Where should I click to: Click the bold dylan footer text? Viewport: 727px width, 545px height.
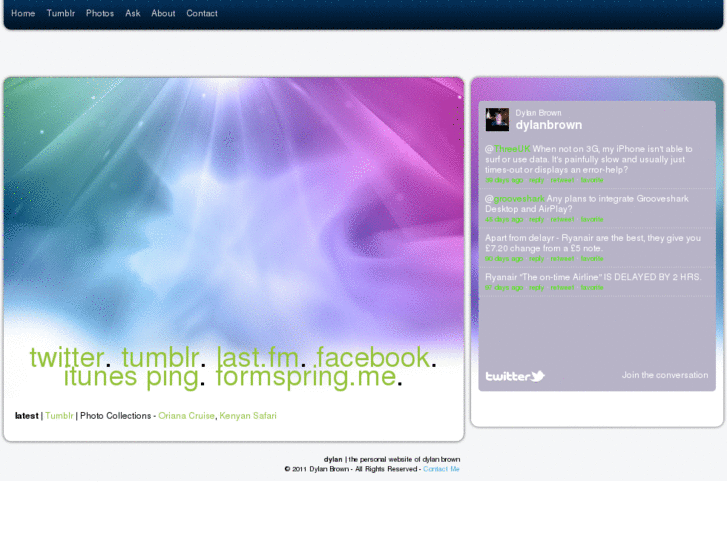(x=333, y=459)
